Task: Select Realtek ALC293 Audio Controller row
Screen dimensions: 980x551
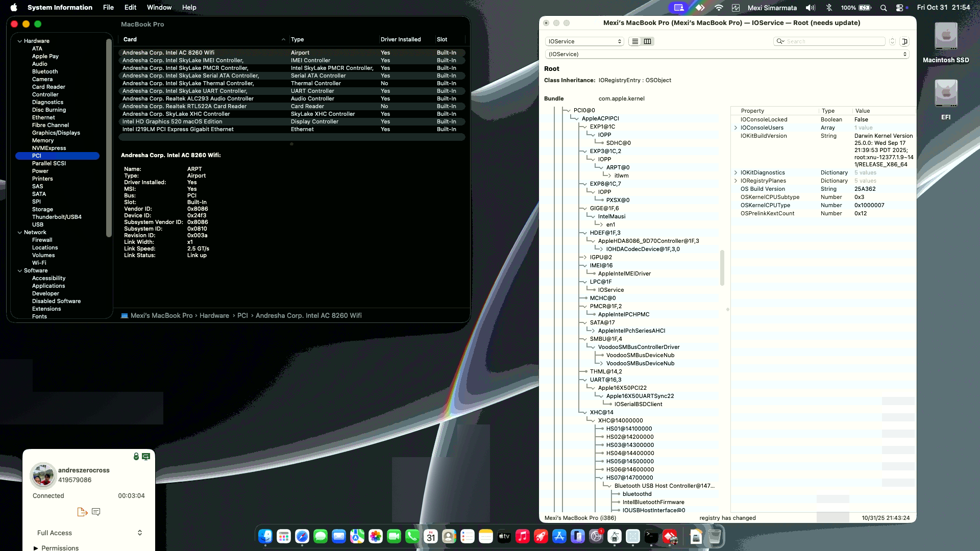Action: pyautogui.click(x=291, y=98)
